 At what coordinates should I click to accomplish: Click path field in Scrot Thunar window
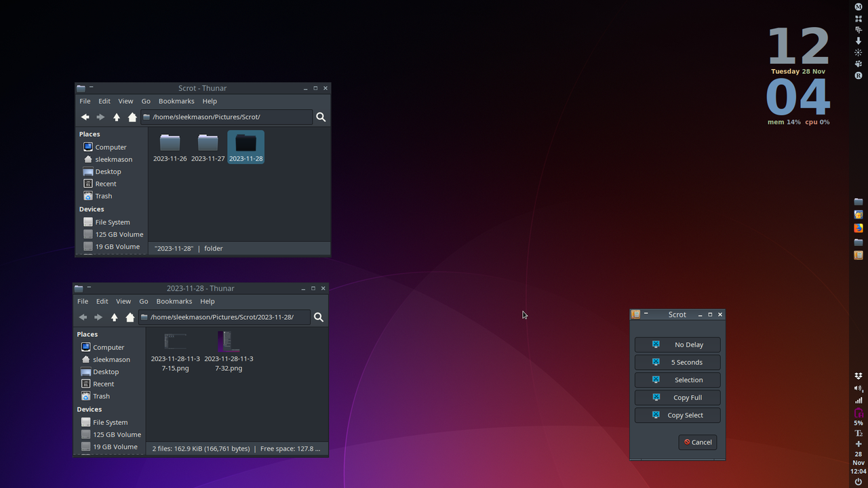click(x=226, y=117)
